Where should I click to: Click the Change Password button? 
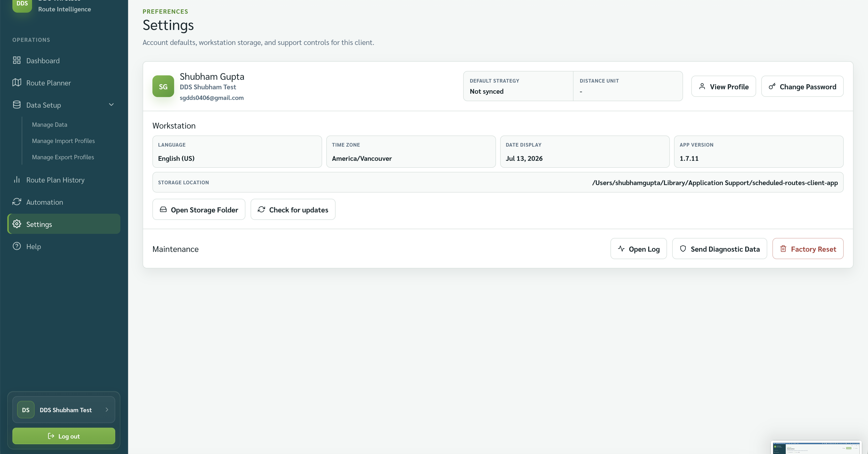coord(802,86)
